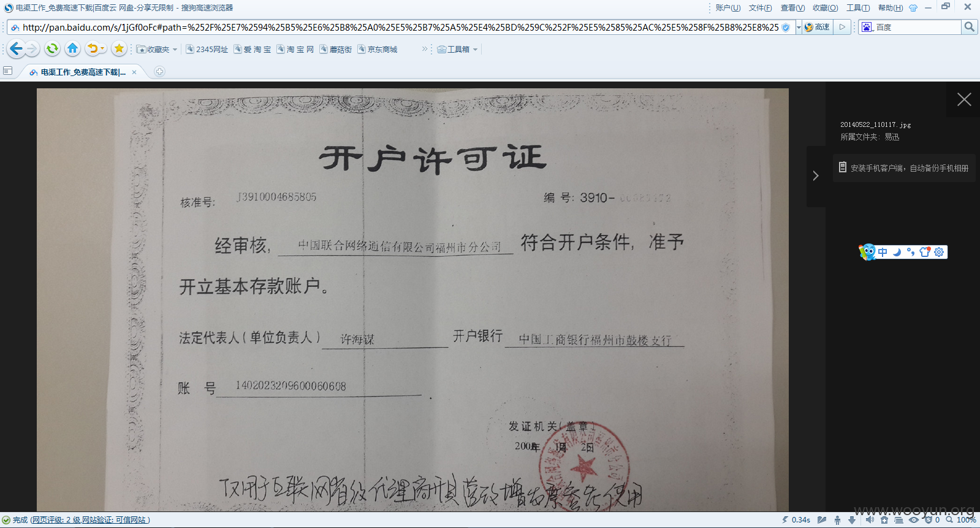The width and height of the screenshot is (980, 528).
Task: Click the IME skin shirt icon
Action: coord(925,252)
